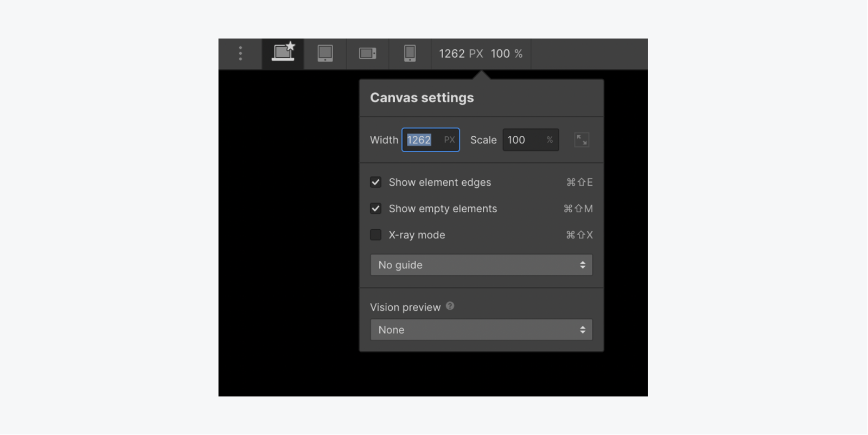Click the Vision preview label
The height and width of the screenshot is (435, 868).
tap(405, 307)
